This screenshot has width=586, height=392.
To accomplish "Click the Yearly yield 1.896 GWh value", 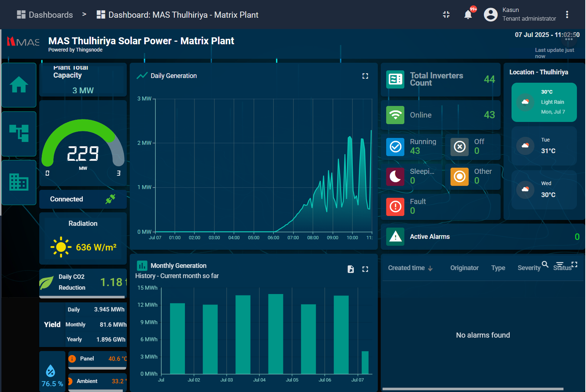I will pyautogui.click(x=111, y=340).
